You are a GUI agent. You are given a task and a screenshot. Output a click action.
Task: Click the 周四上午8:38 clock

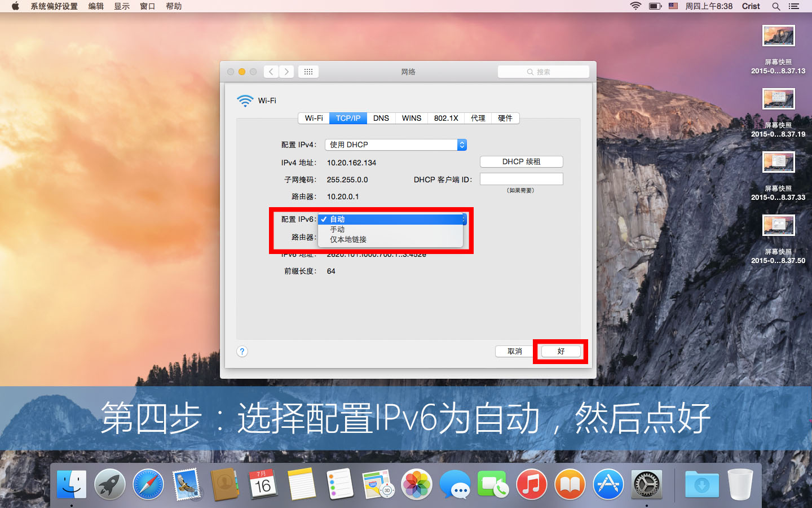click(709, 6)
